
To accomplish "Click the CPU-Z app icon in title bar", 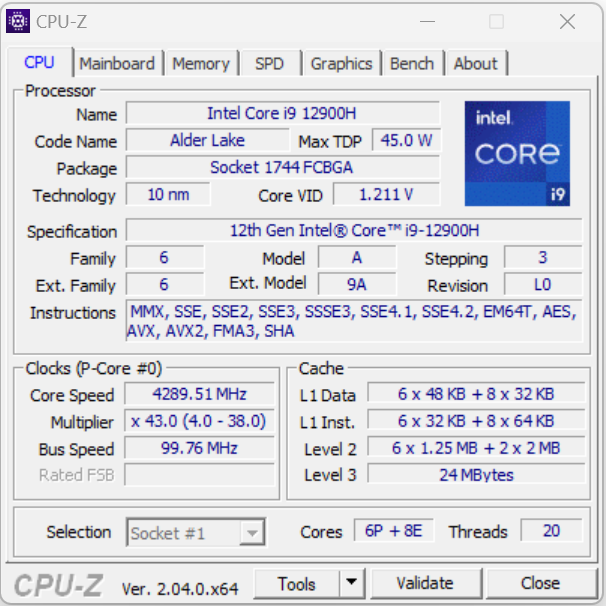I will pyautogui.click(x=18, y=21).
